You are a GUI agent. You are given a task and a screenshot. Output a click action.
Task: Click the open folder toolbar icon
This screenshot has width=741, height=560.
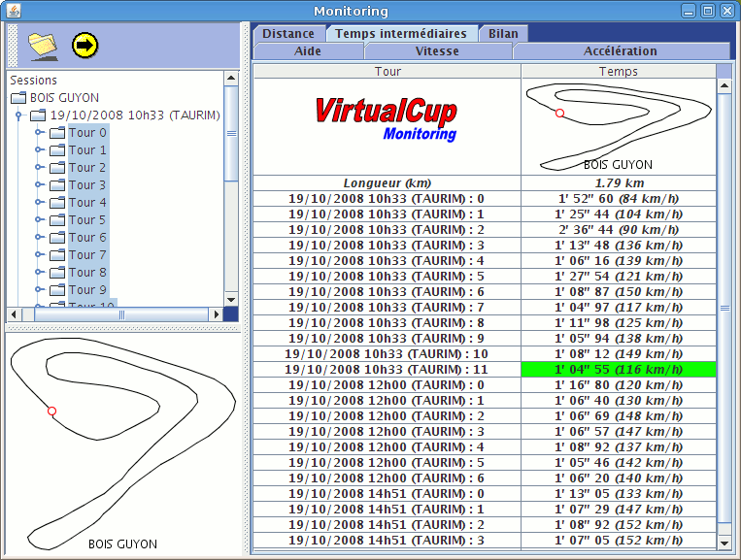click(x=43, y=45)
